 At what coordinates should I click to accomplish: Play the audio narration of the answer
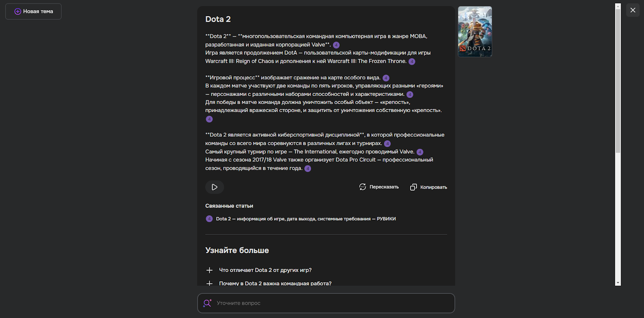pyautogui.click(x=215, y=187)
